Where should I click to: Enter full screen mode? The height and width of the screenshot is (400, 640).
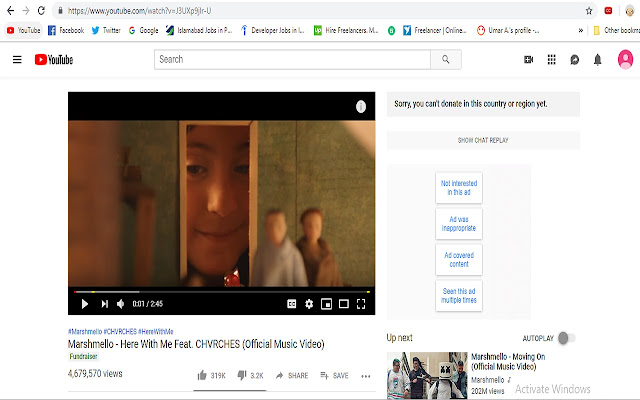click(361, 304)
